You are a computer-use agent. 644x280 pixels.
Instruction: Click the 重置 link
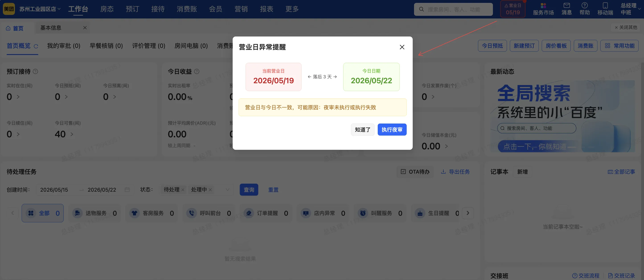coord(273,190)
